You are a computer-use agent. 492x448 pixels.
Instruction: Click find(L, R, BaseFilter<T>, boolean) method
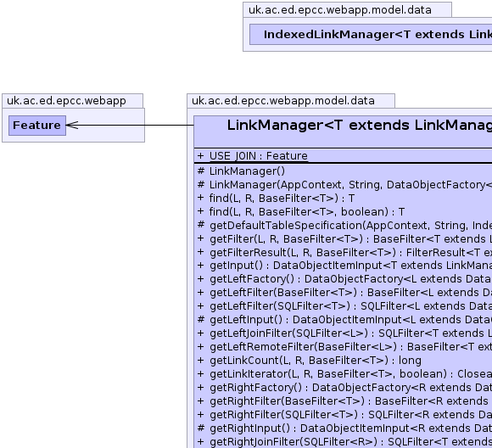(301, 212)
